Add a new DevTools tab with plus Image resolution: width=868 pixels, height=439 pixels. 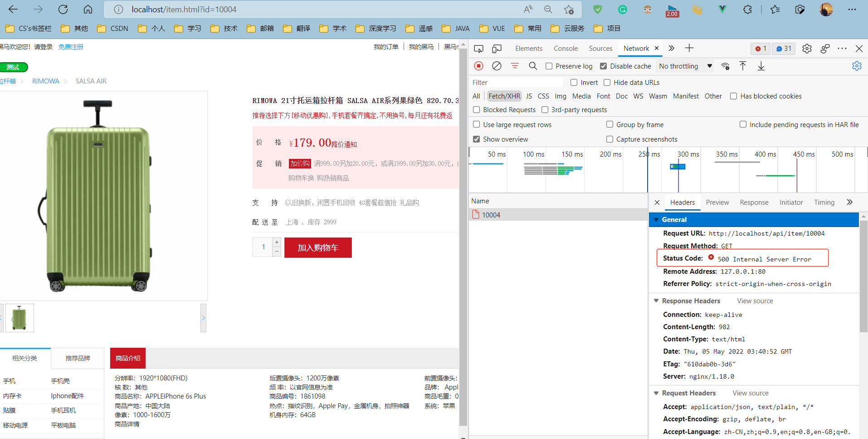[x=689, y=48]
